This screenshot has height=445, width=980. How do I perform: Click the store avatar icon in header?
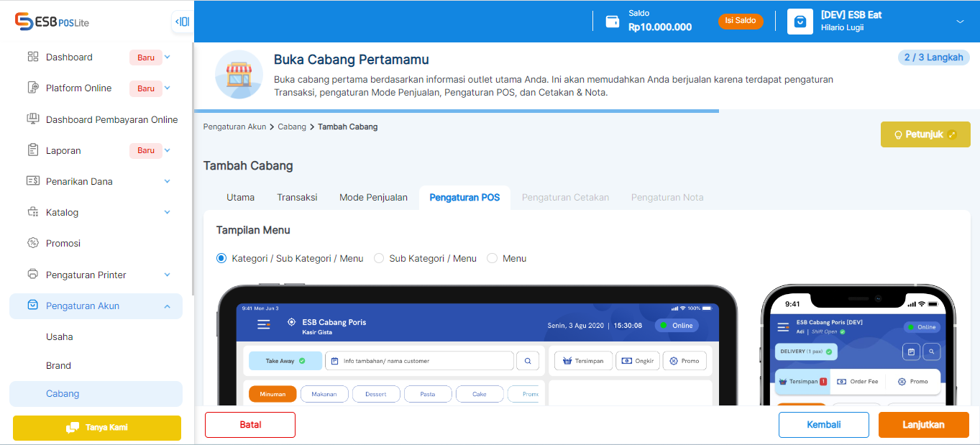tap(800, 21)
